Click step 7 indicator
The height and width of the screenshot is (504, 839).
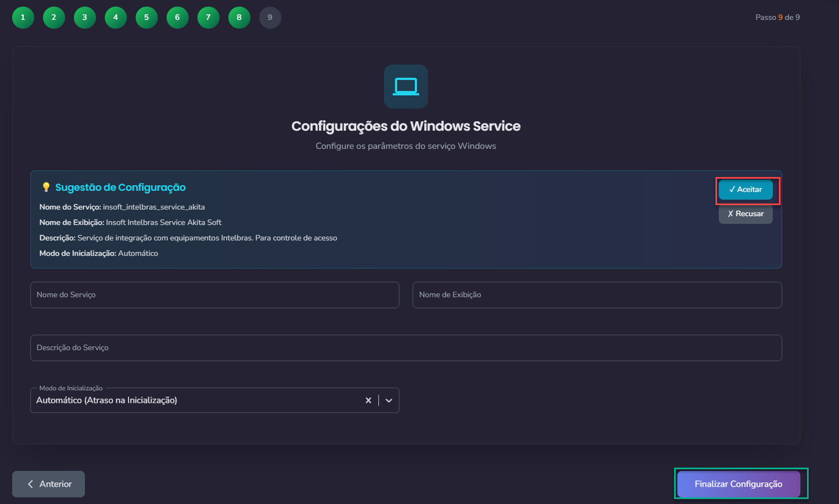[x=209, y=18]
